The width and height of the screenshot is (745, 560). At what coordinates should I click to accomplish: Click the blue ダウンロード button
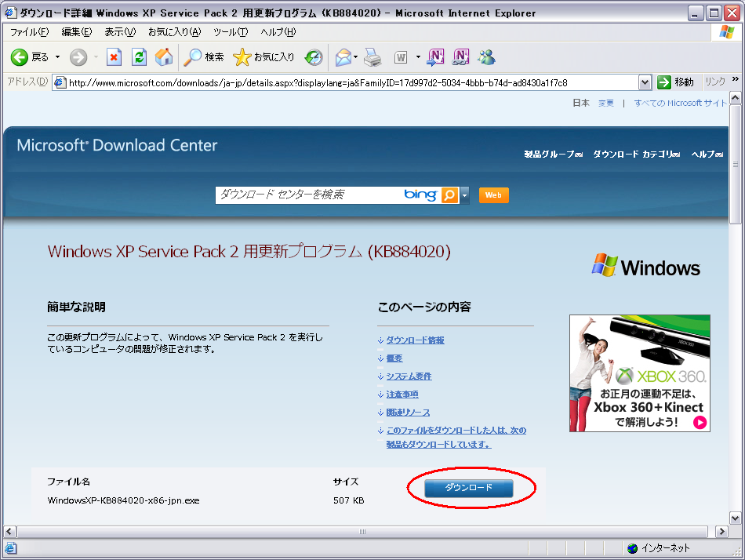[x=468, y=488]
